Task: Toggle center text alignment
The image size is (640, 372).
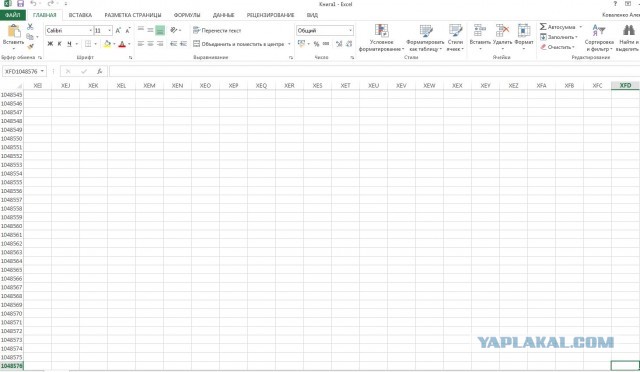Action: 150,44
